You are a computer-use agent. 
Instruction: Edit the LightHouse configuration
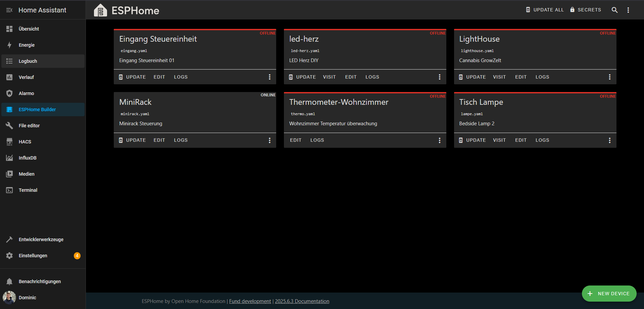[521, 77]
